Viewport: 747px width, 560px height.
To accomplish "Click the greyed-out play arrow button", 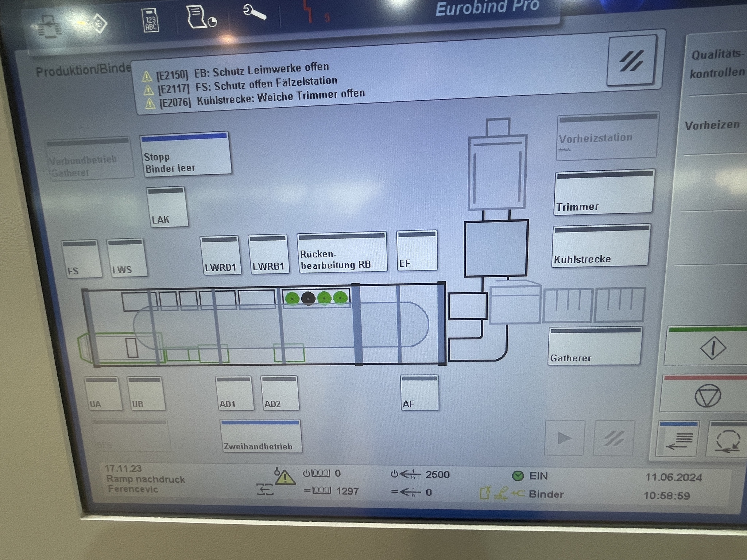I will tap(564, 438).
